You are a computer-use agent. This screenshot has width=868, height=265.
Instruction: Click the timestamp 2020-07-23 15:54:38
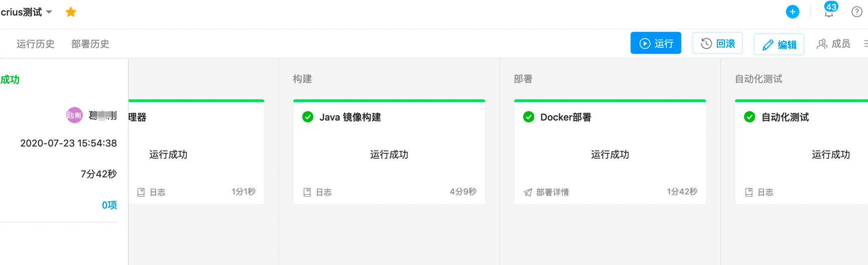[x=68, y=143]
